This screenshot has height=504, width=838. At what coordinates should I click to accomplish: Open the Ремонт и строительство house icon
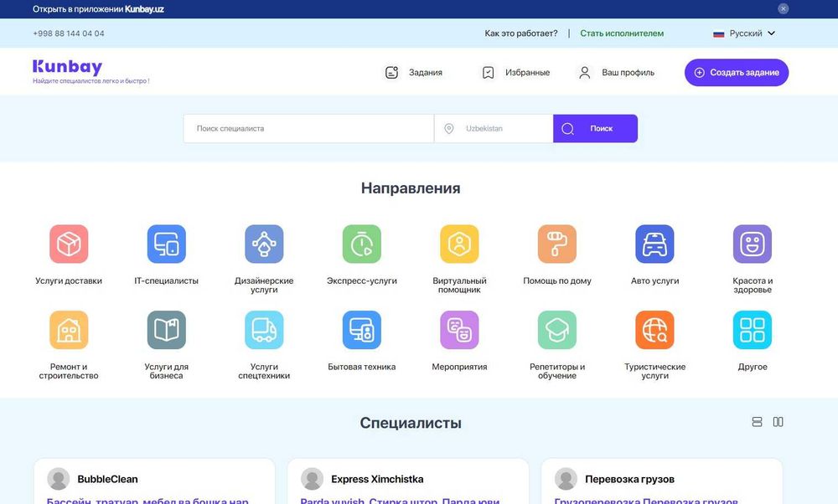coord(69,330)
